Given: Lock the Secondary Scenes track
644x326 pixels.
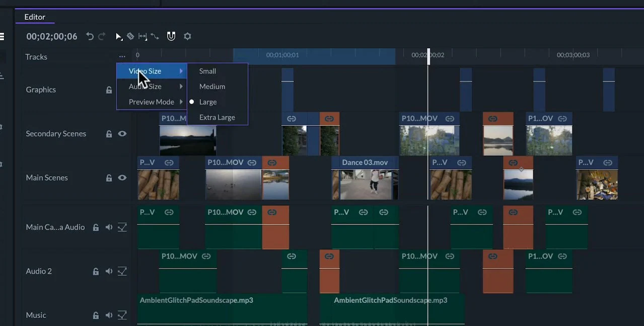Looking at the screenshot, I should [109, 134].
